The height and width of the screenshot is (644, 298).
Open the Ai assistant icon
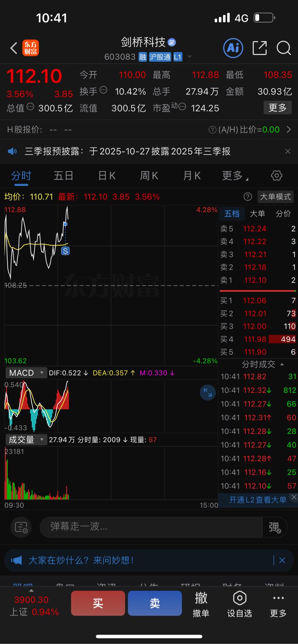coord(233,48)
